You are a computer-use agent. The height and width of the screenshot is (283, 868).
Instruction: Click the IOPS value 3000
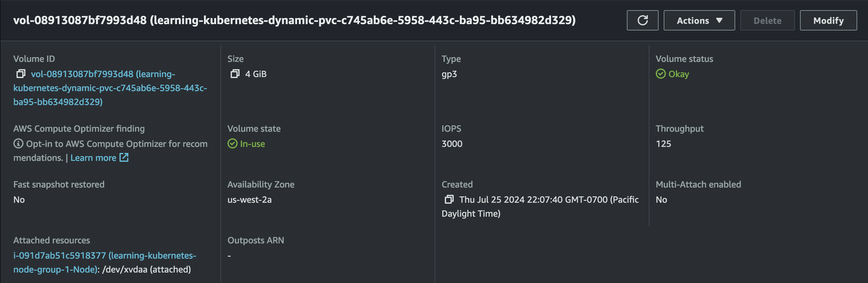tap(452, 144)
